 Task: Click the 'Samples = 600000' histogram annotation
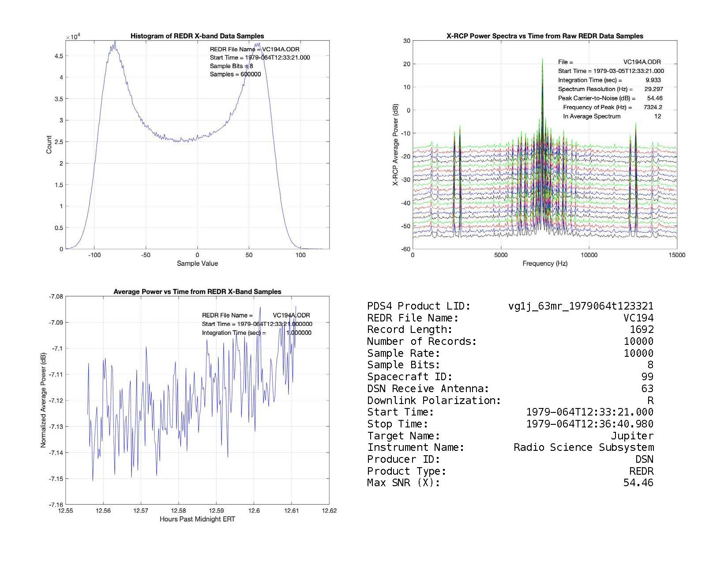235,74
